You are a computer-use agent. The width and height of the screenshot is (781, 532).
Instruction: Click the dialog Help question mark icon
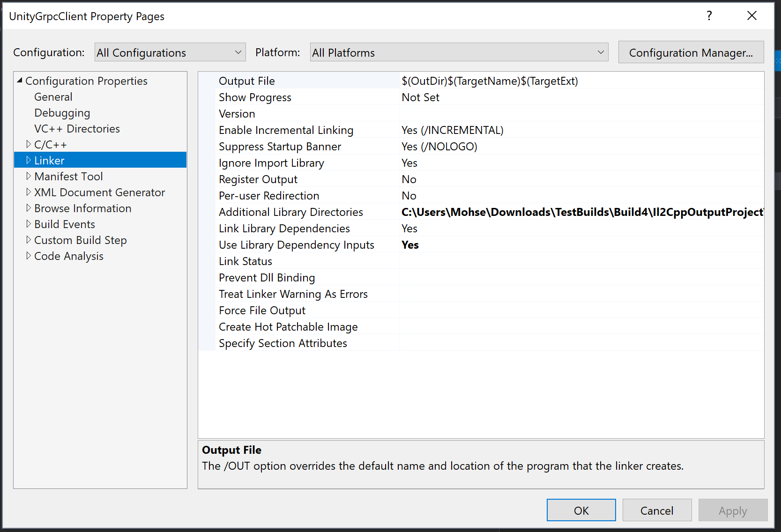(709, 15)
